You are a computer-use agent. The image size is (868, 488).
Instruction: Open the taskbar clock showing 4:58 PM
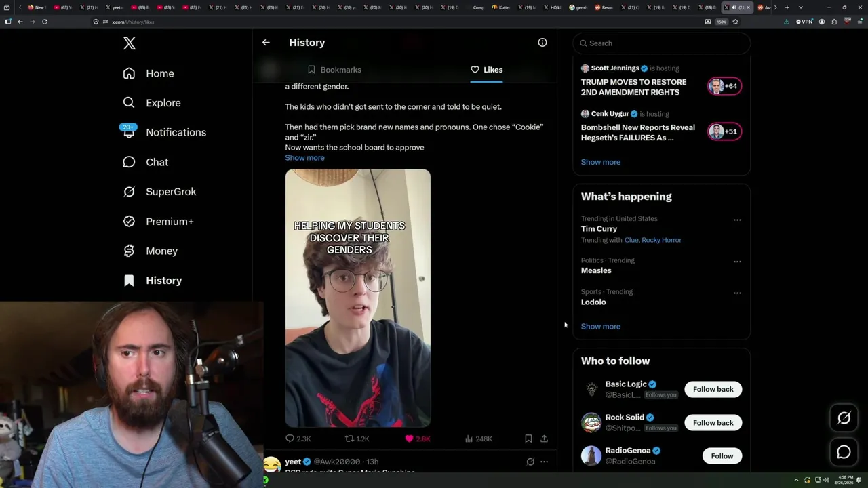[x=846, y=480]
